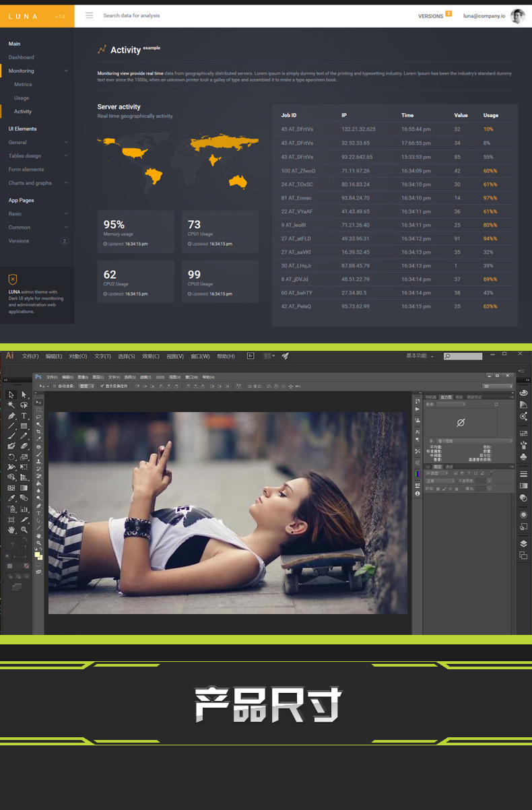Switch to the 直方图 panel tab
The width and height of the screenshot is (532, 810).
[446, 397]
